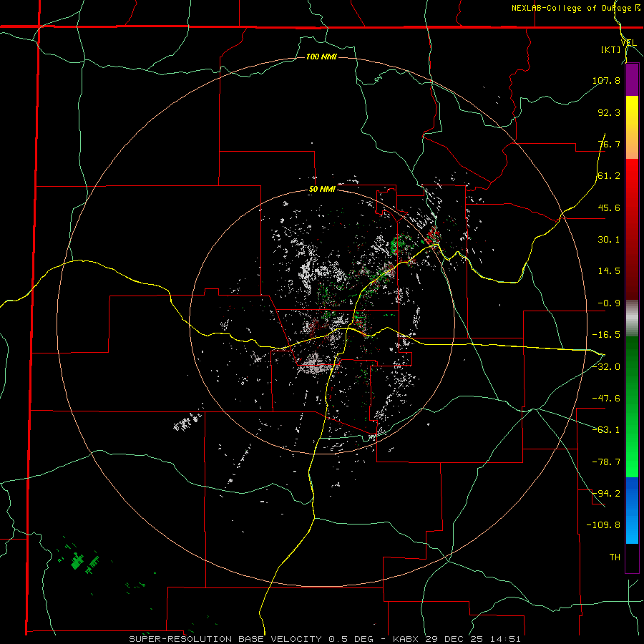Click the blue segment of the color bar
Screen dimensions: 644x644
tap(632, 510)
